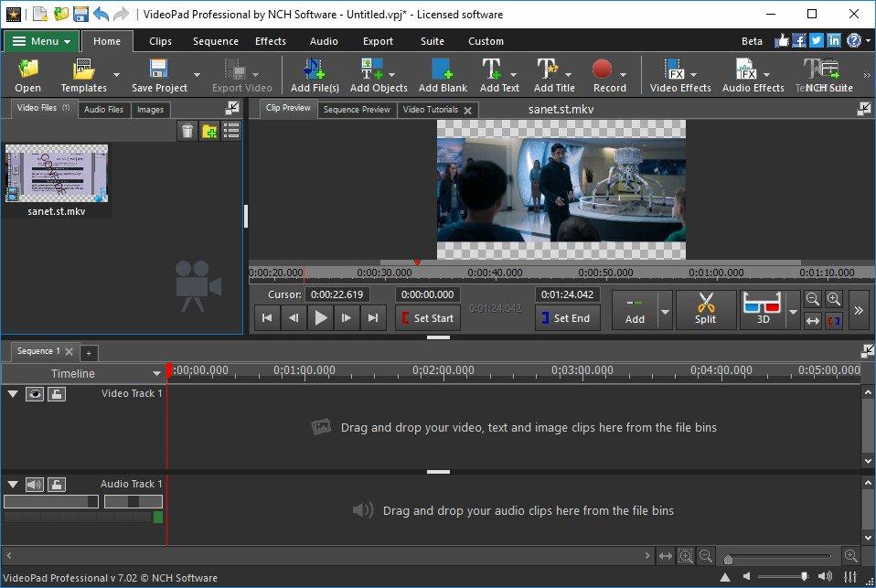Click the Save Project icon

tap(159, 76)
